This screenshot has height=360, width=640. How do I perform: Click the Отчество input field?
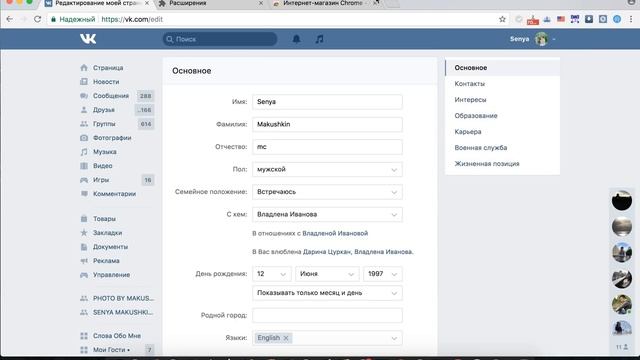coord(327,147)
